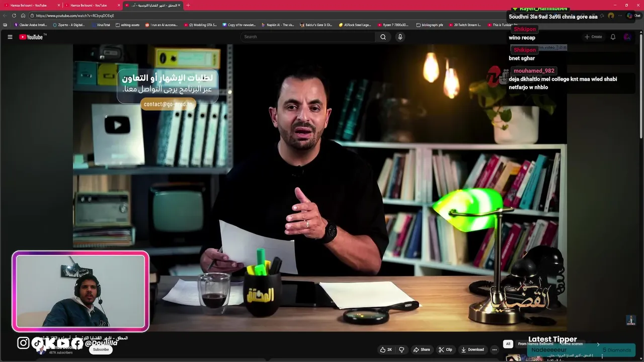This screenshot has width=644, height=362.
Task: Select the Crime scenes chip
Action: [x=572, y=344]
